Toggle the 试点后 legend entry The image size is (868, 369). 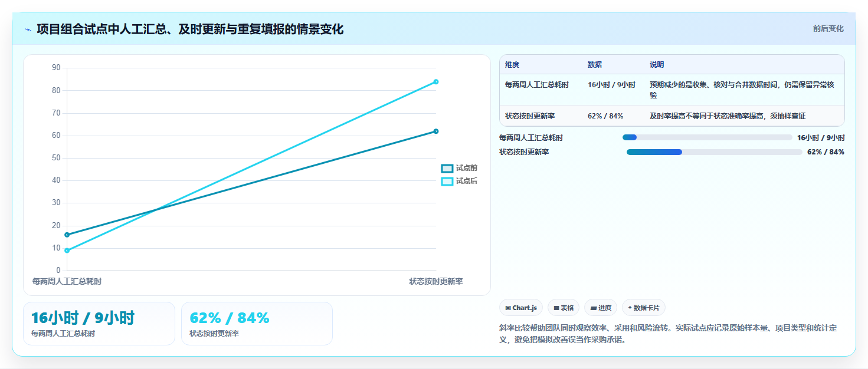click(x=459, y=181)
